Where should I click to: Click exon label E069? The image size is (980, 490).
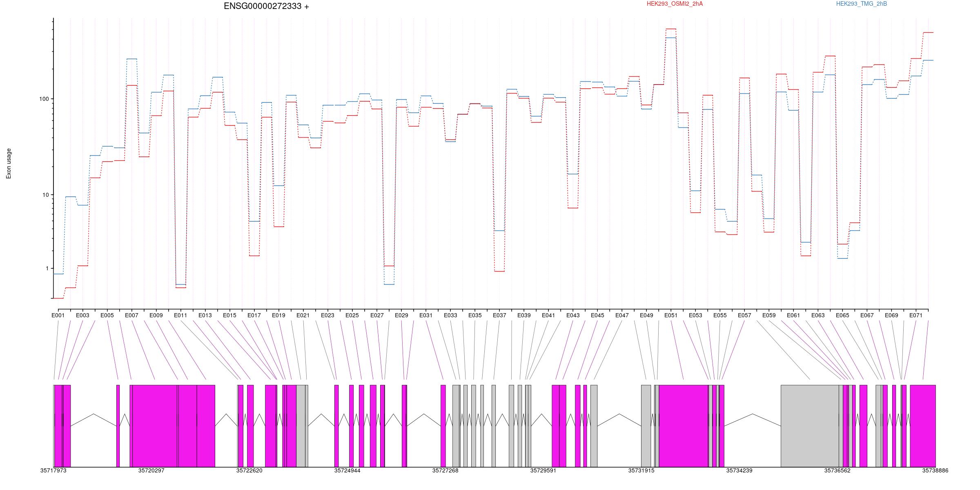coord(891,315)
